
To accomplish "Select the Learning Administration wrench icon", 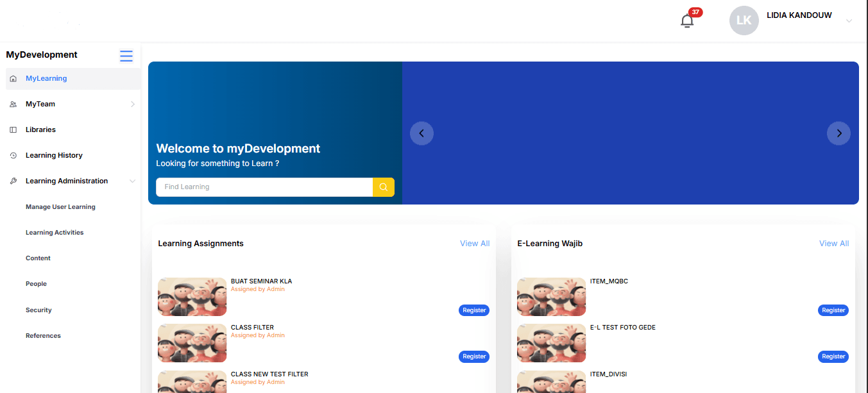I will point(13,181).
